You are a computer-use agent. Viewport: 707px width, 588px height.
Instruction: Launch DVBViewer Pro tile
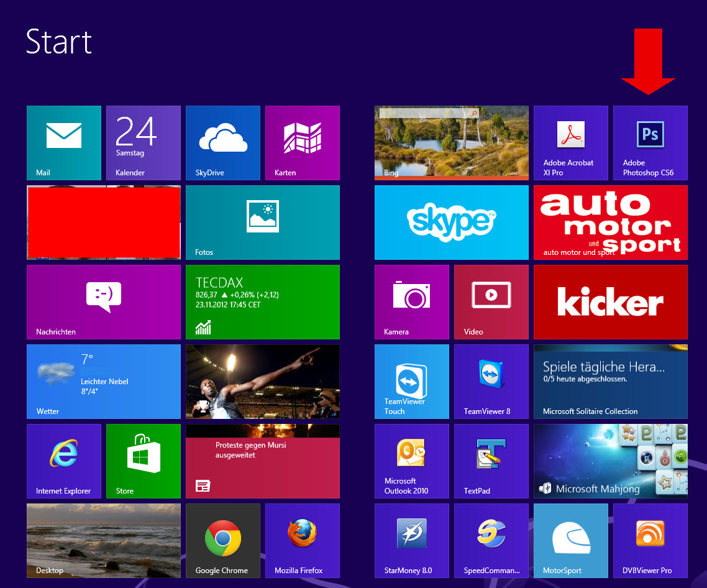pyautogui.click(x=650, y=541)
